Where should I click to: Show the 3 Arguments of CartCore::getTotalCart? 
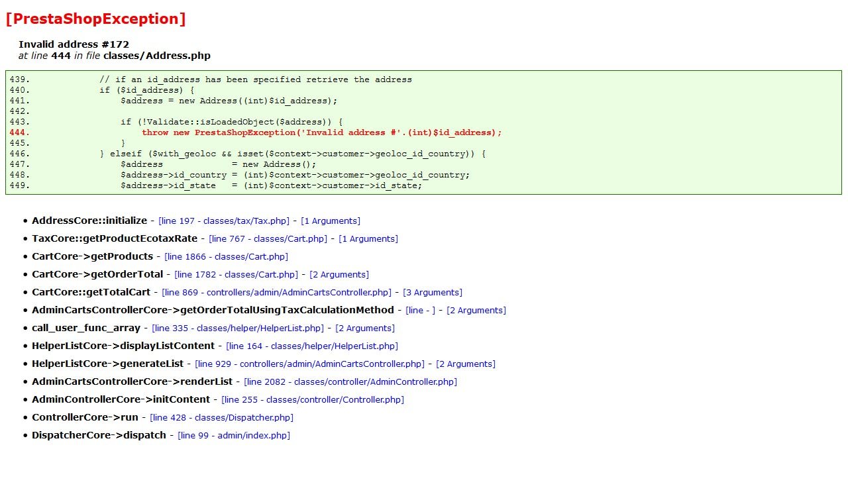tap(433, 293)
